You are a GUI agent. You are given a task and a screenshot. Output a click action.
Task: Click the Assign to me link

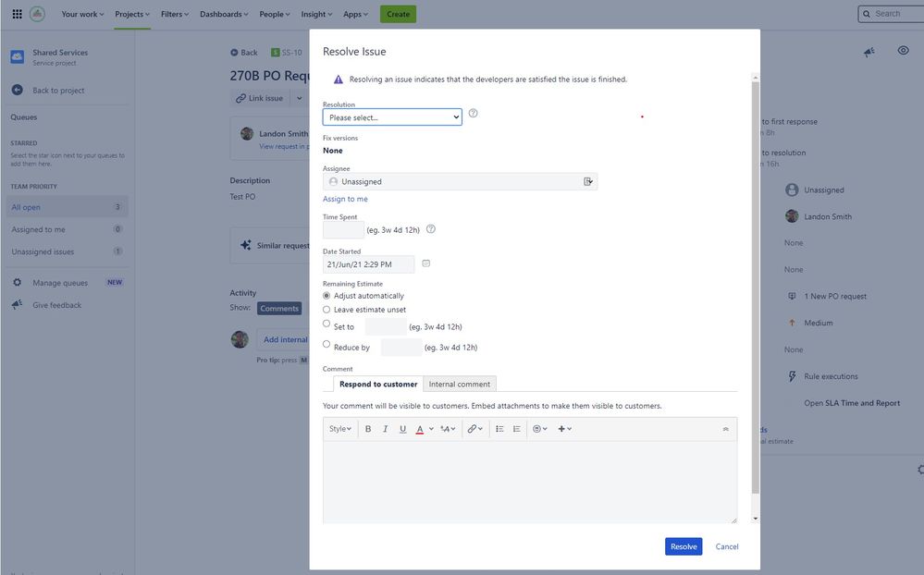344,197
